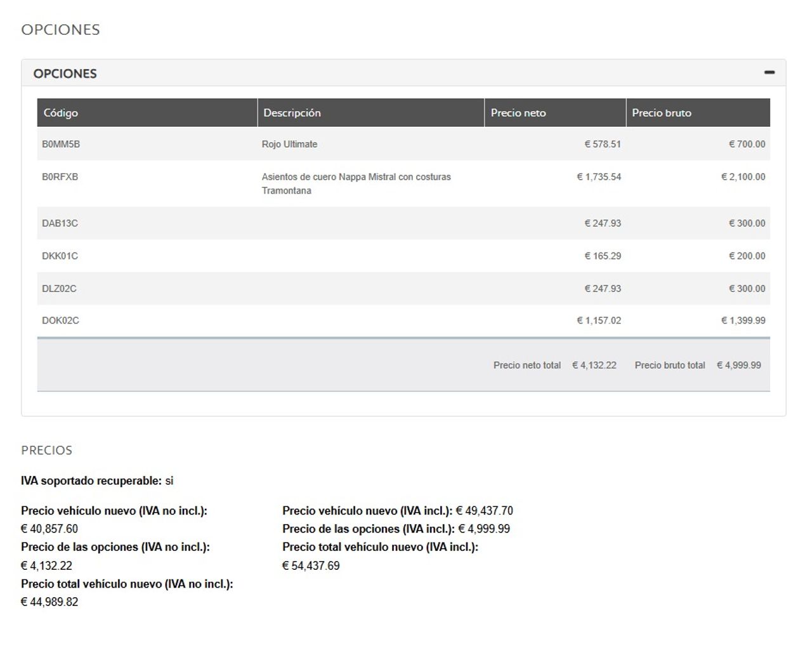The height and width of the screenshot is (646, 812).
Task: Select the Rojo Ultimate description cell
Action: 289,144
